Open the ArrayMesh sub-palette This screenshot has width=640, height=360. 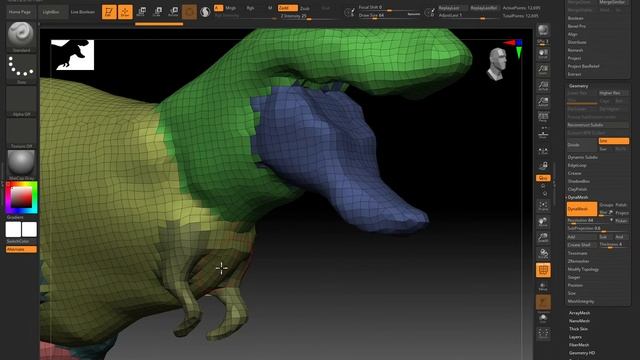point(579,313)
